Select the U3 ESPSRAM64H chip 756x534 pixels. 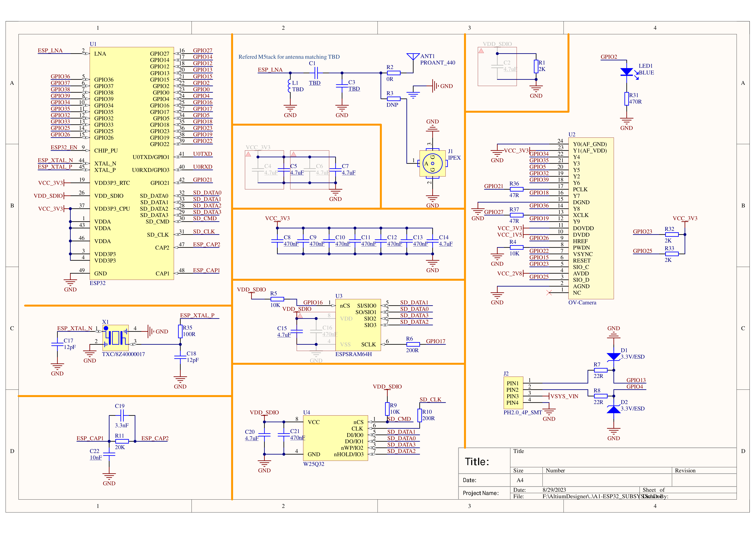tap(358, 325)
